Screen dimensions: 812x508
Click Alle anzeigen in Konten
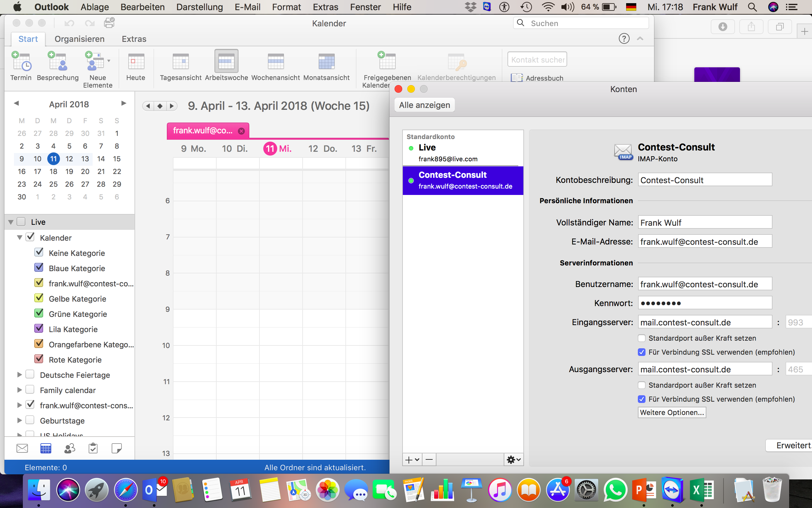(424, 105)
